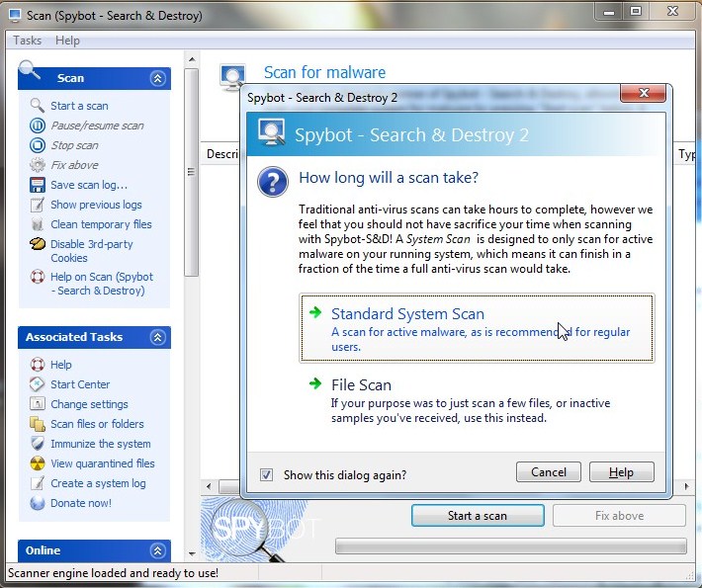Close the Spybot Search & Destroy 2 dialog

644,93
